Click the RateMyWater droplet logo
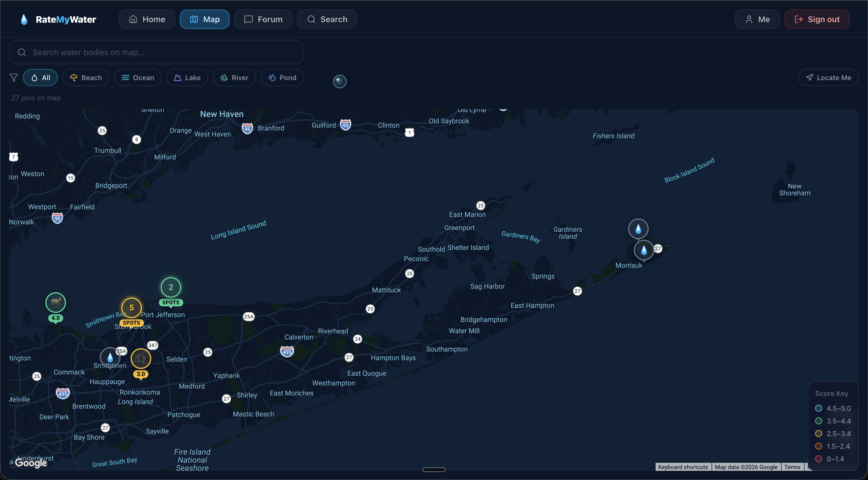The image size is (868, 480). pyautogui.click(x=24, y=19)
